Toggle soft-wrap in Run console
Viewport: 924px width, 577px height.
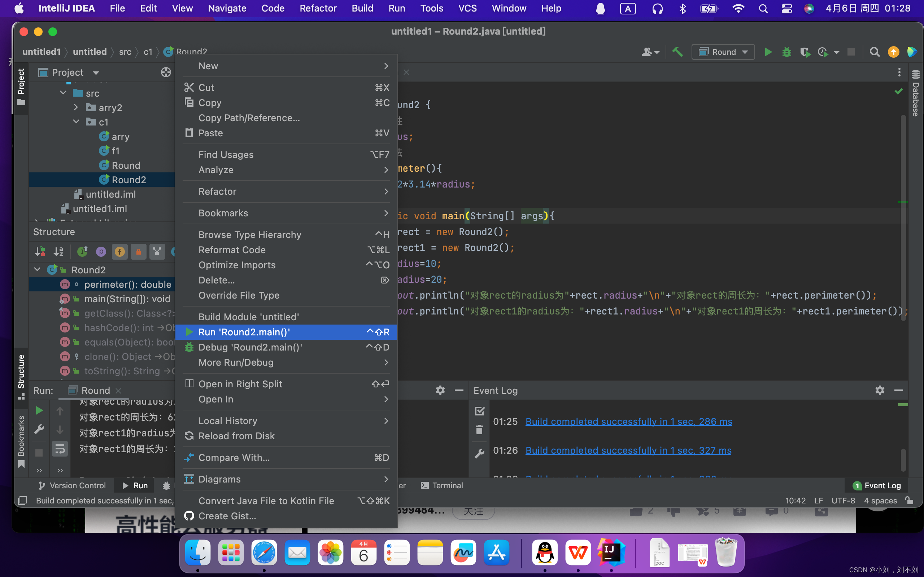60,449
